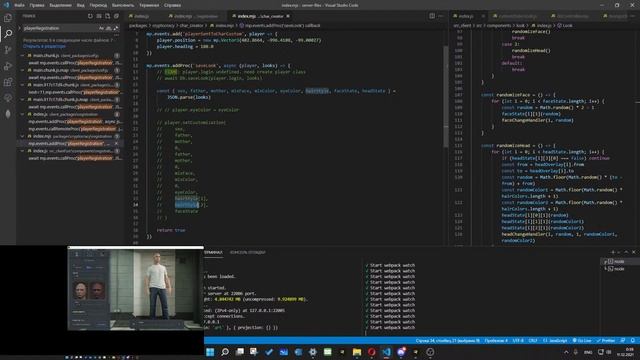Open Windows Start menu
Screen dimensions: 640x360
tap(210, 352)
